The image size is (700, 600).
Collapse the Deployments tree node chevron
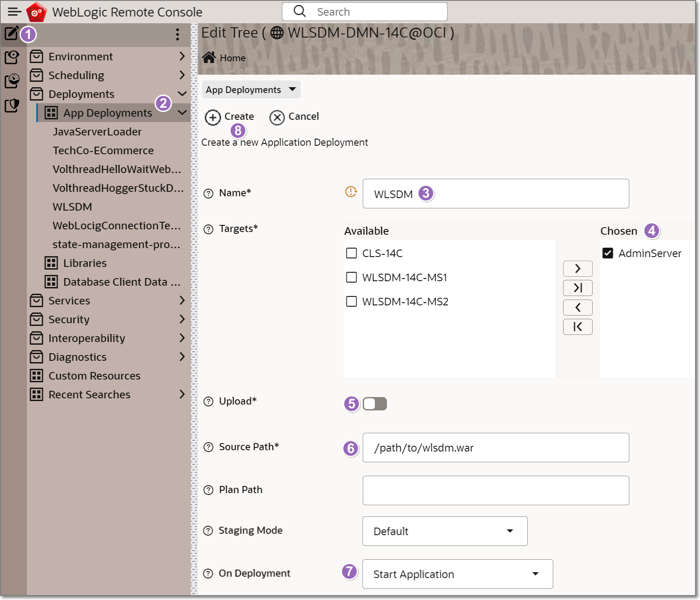point(182,94)
